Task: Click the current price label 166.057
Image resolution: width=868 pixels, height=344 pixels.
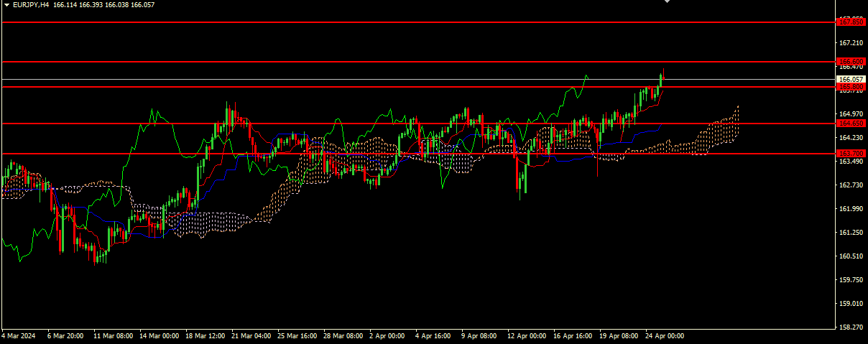Action: coord(851,79)
